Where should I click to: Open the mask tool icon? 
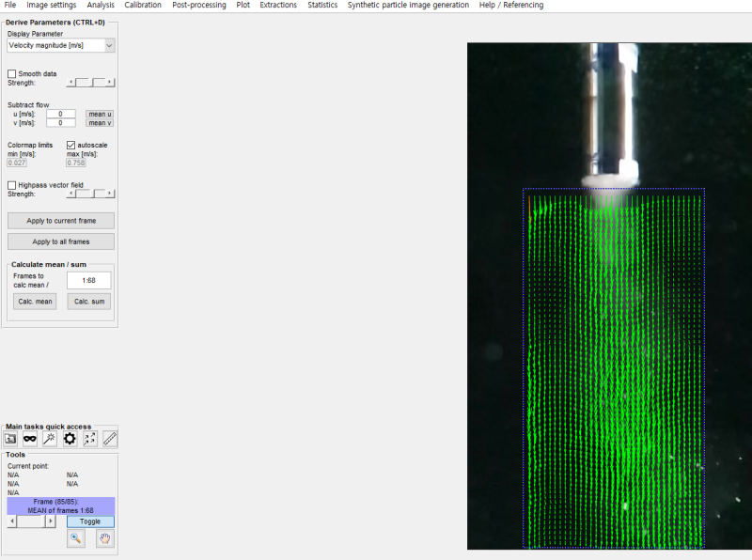(30, 439)
